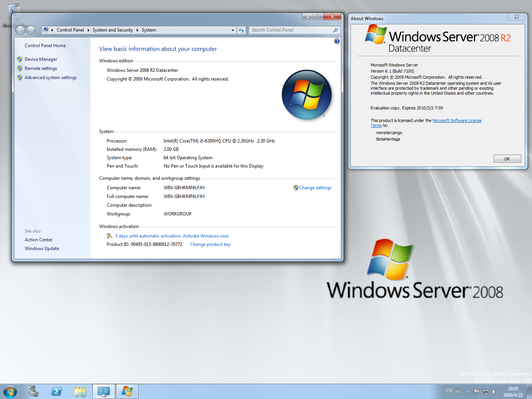This screenshot has height=399, width=532.
Task: Open Action Center link
Action: click(38, 240)
